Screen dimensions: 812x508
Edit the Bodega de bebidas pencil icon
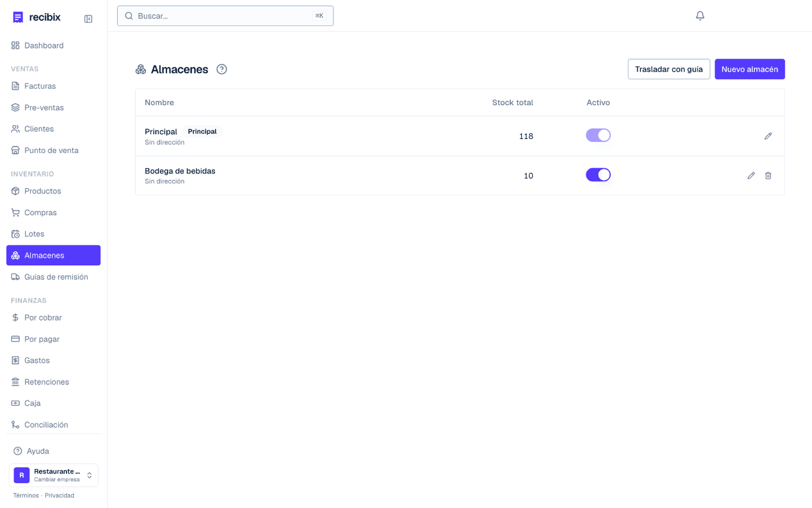[x=751, y=176]
